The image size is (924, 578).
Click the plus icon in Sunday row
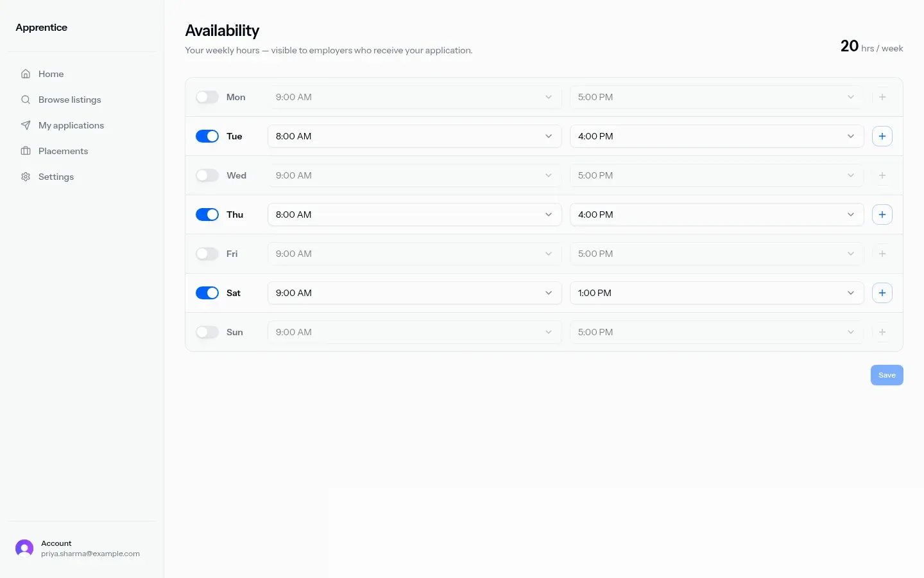click(x=882, y=332)
